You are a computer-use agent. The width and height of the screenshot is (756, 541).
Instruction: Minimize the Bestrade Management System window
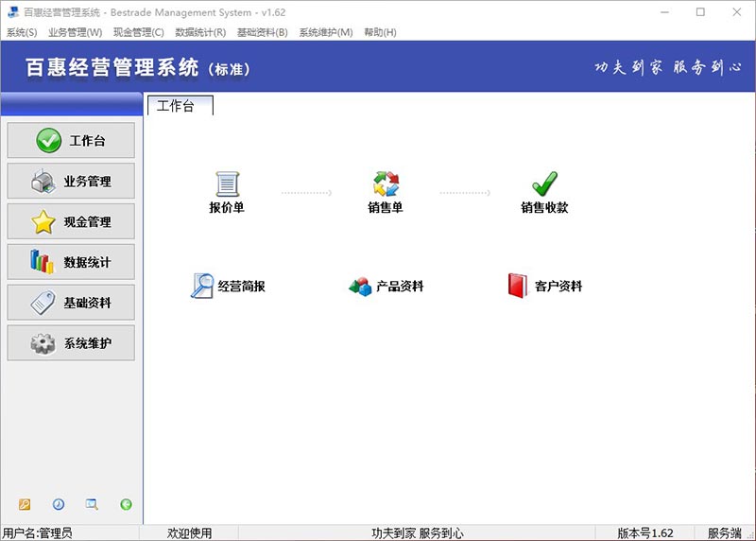pyautogui.click(x=665, y=12)
